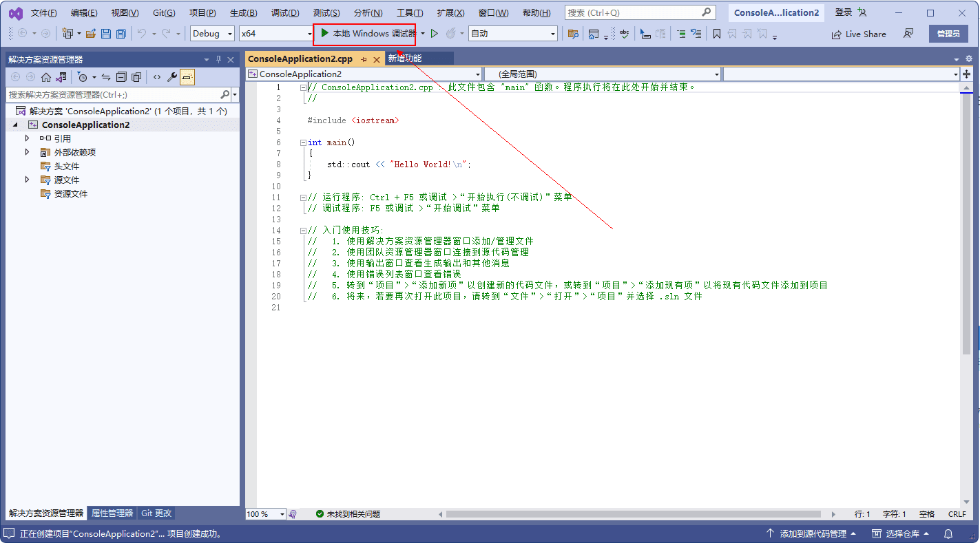Screen dimensions: 980x543
Task: Click the editor tab-well settings gear icon
Action: coord(968,59)
